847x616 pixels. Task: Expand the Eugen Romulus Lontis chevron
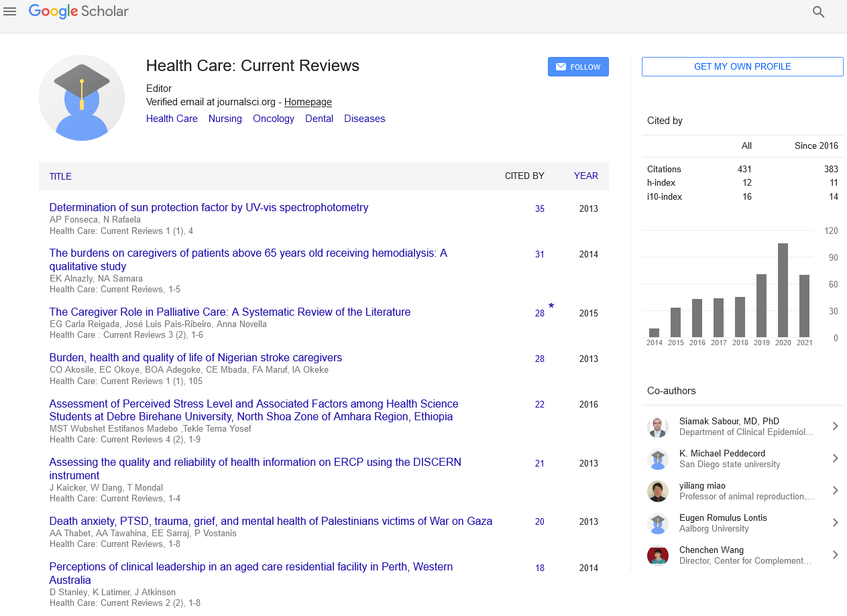(835, 523)
